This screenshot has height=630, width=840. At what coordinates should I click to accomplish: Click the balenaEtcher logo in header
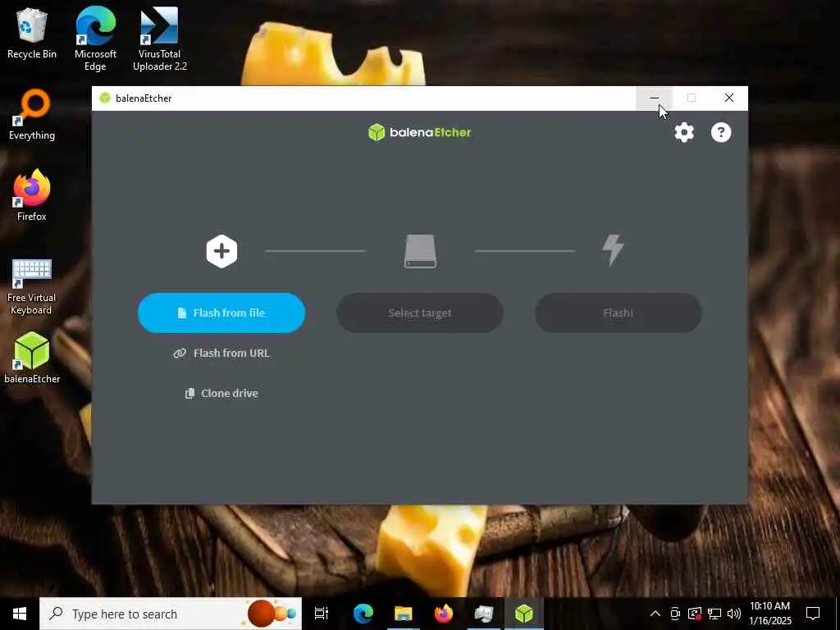pyautogui.click(x=419, y=132)
